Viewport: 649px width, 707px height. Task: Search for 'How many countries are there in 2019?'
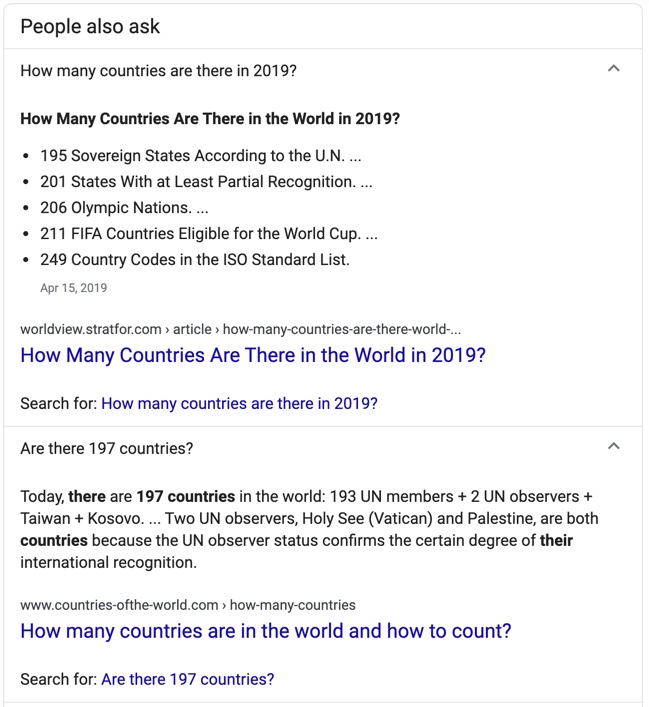[x=239, y=404]
